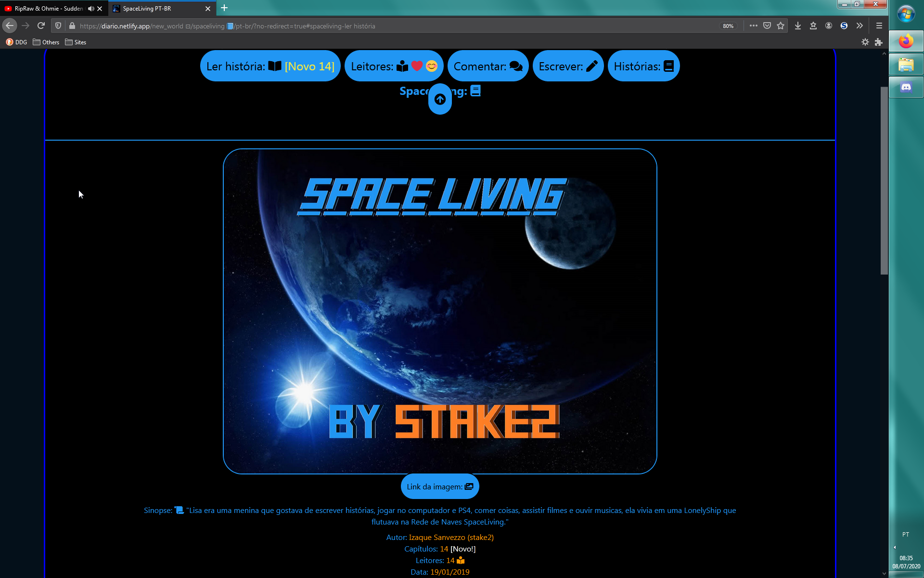Click the Pocket save icon

(x=767, y=26)
